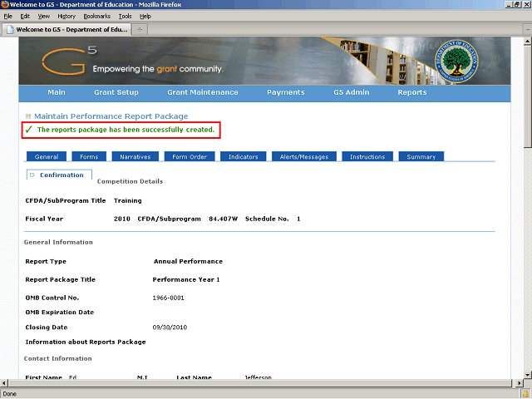Screen dimensions: 532x399
Task: Click the 'Done' status bar text
Action: point(9,394)
